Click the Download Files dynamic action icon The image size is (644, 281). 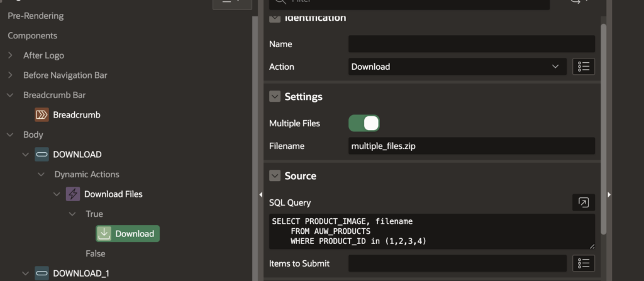(x=73, y=194)
